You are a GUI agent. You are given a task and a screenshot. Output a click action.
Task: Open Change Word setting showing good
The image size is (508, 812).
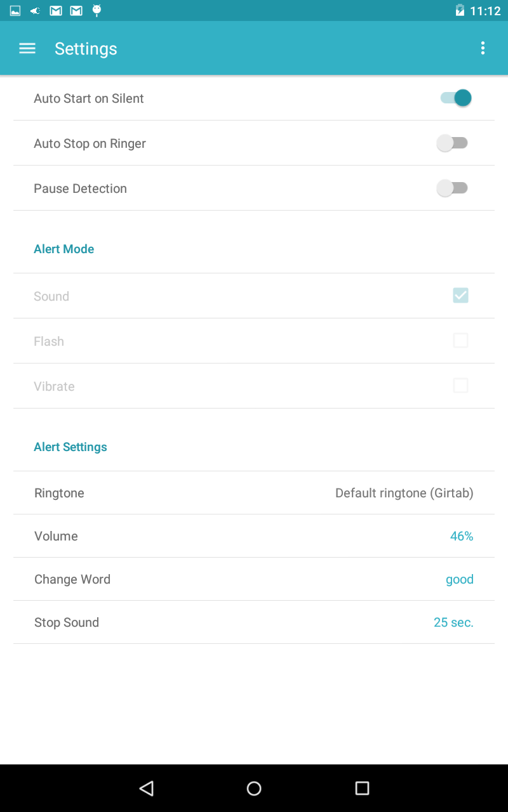click(x=254, y=579)
